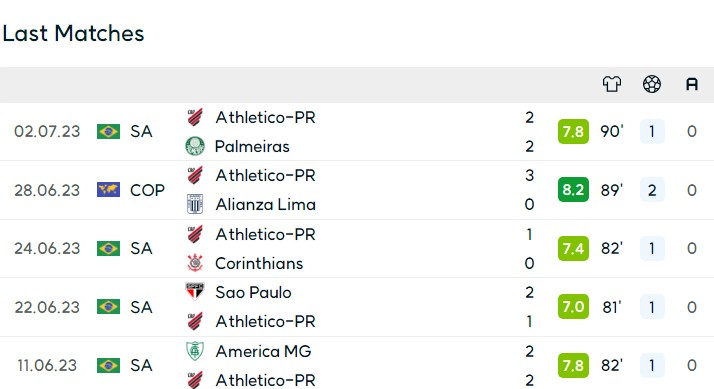The height and width of the screenshot is (389, 714).
Task: Click Alianza Lima club crest
Action: click(x=195, y=204)
